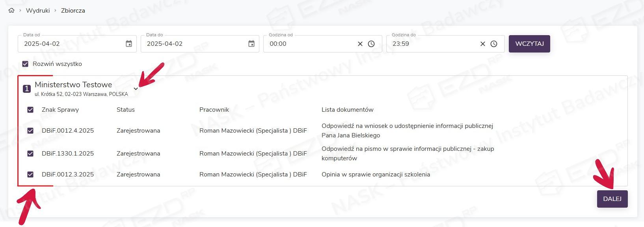Image resolution: width=644 pixels, height=227 pixels.
Task: Uncheck the DBiF.0012.4.2025 row checkbox
Action: click(30, 131)
